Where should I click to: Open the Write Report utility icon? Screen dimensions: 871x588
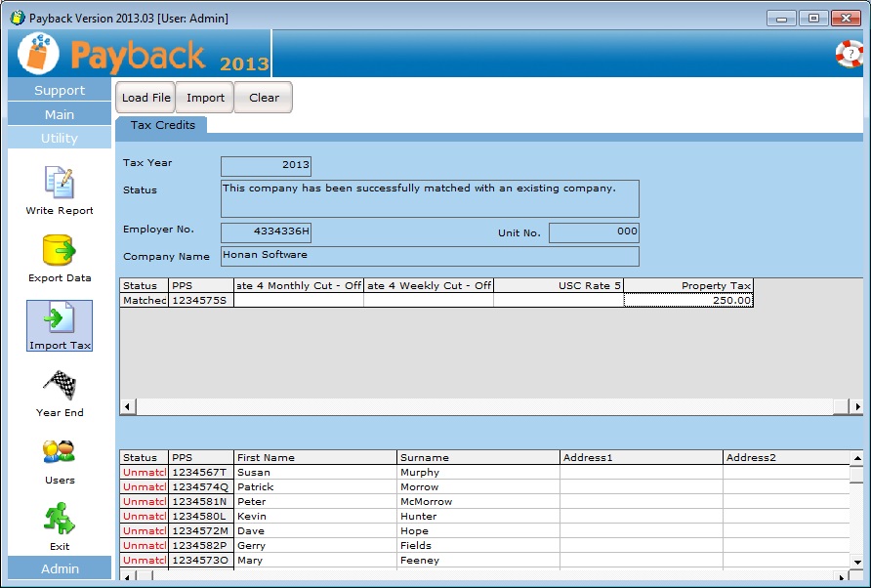tap(60, 183)
